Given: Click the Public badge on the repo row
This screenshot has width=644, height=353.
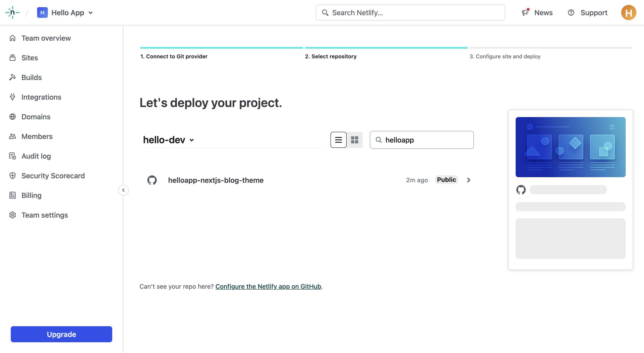Looking at the screenshot, I should point(447,180).
